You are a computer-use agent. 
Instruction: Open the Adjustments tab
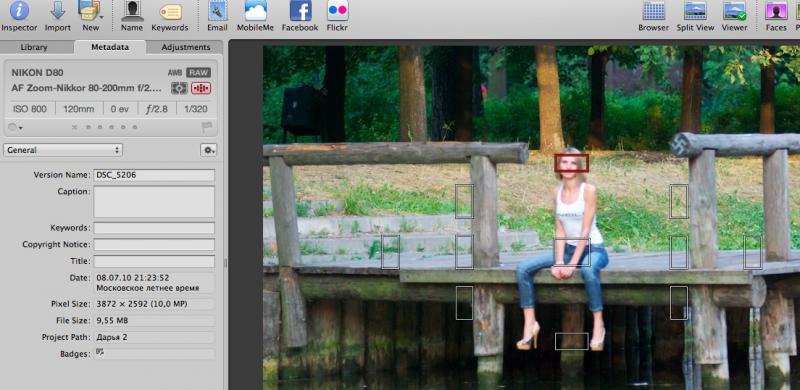(x=186, y=47)
